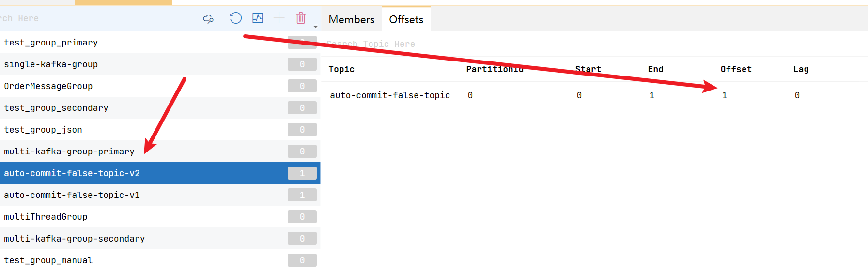Screen dimensions: 868x273
Task: Select auto-commit-false-topic-v1 group
Action: click(72, 195)
